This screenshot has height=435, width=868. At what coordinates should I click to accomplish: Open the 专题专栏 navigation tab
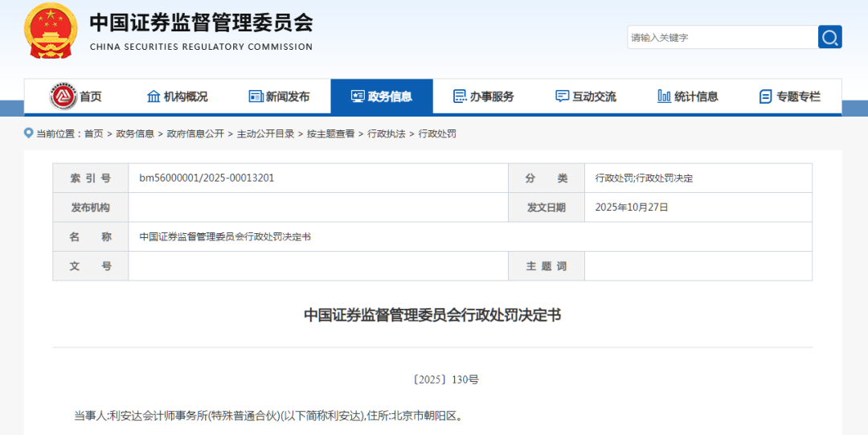tap(791, 96)
